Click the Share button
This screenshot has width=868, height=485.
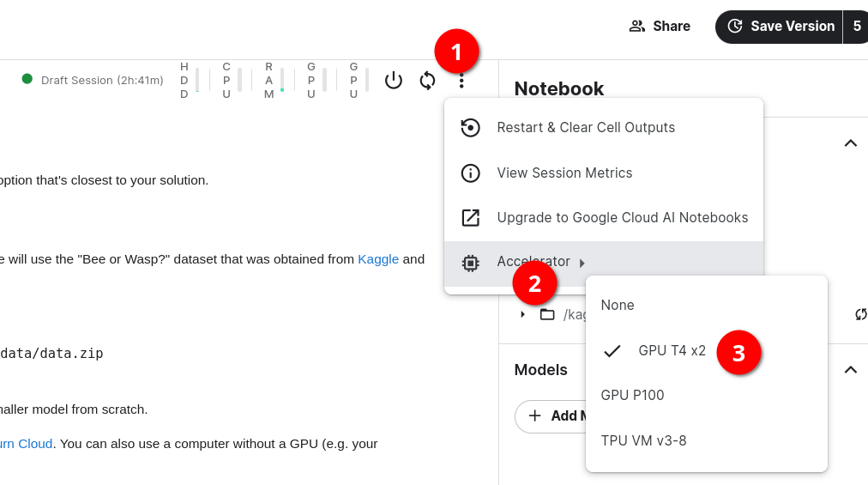tap(660, 26)
